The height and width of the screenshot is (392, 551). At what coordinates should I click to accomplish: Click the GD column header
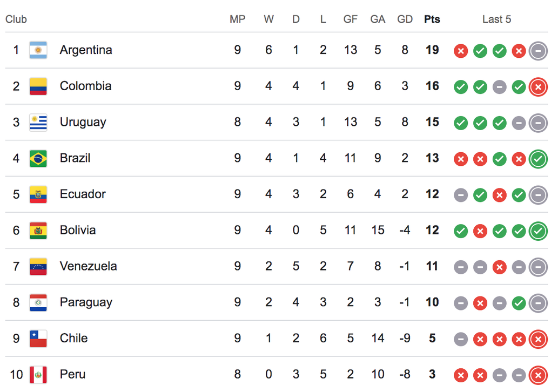405,19
